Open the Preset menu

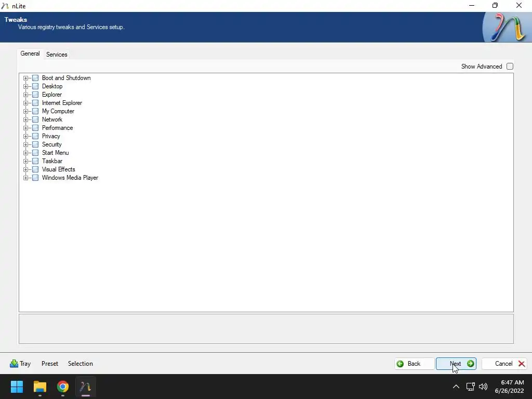pos(50,364)
